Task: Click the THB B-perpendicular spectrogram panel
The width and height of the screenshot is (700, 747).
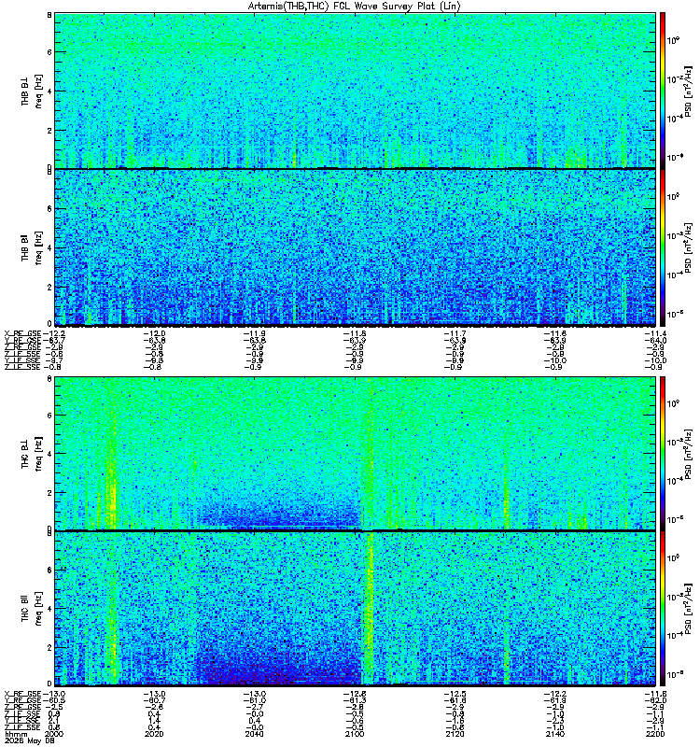Action: 356,91
